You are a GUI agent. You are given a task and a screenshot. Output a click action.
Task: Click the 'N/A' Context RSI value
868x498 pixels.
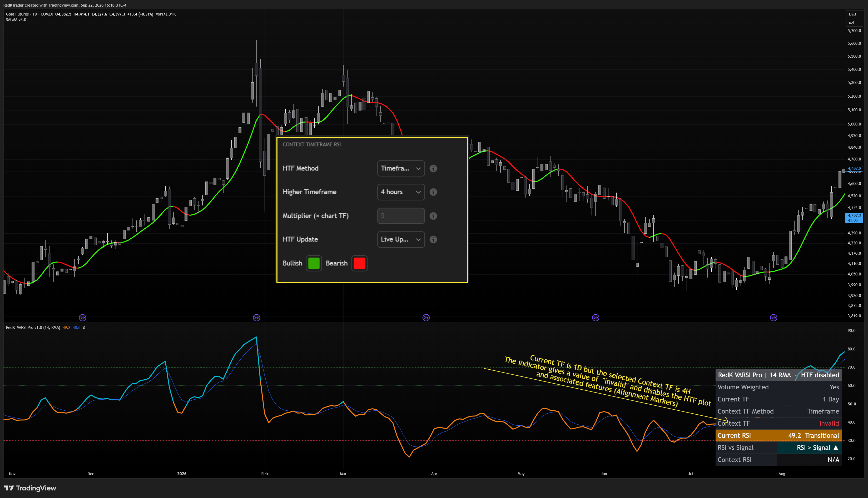834,460
